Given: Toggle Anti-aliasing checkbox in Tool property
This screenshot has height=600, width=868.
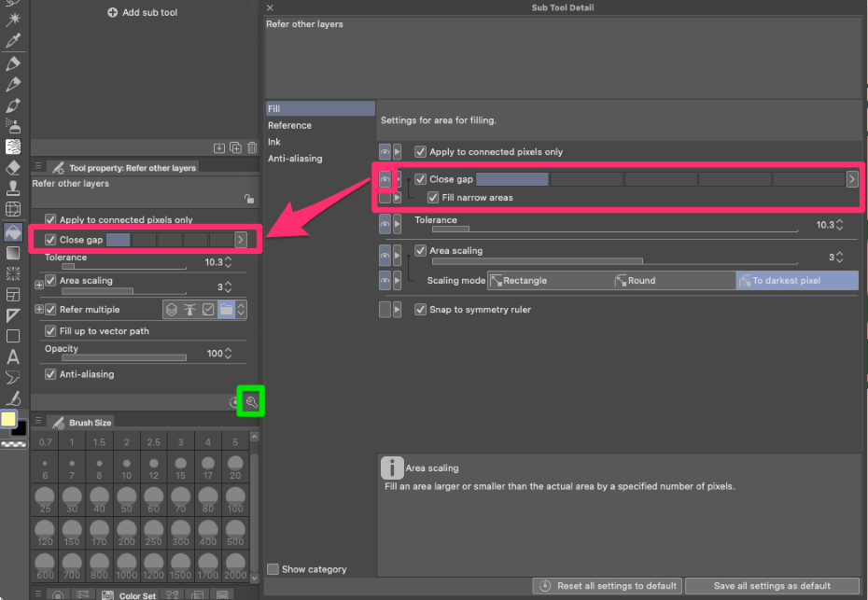Looking at the screenshot, I should (50, 374).
